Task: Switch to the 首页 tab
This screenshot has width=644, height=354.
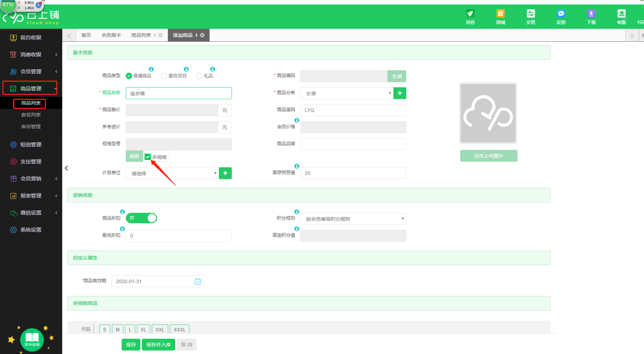Action: (86, 35)
